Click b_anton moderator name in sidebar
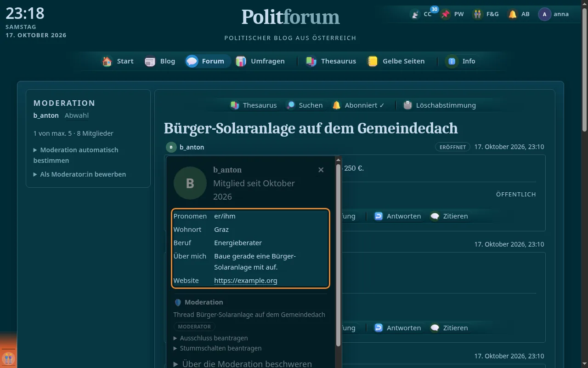Viewport: 588px width, 368px height. click(x=46, y=115)
